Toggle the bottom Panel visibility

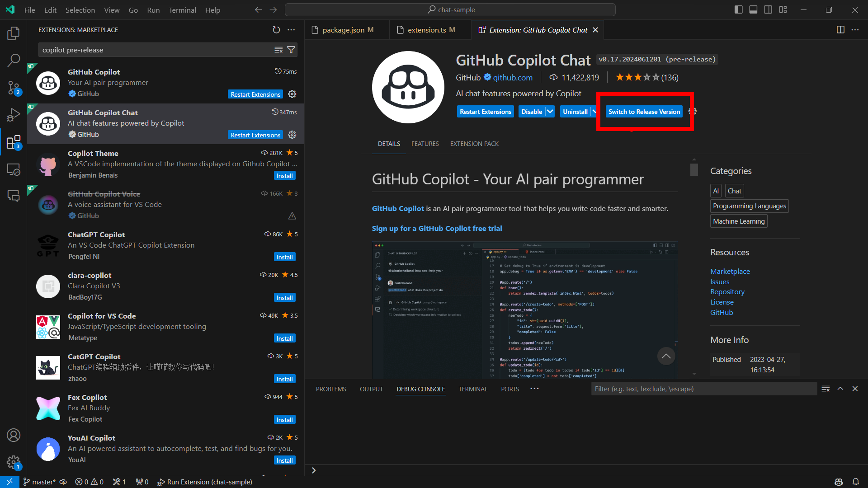tap(753, 9)
